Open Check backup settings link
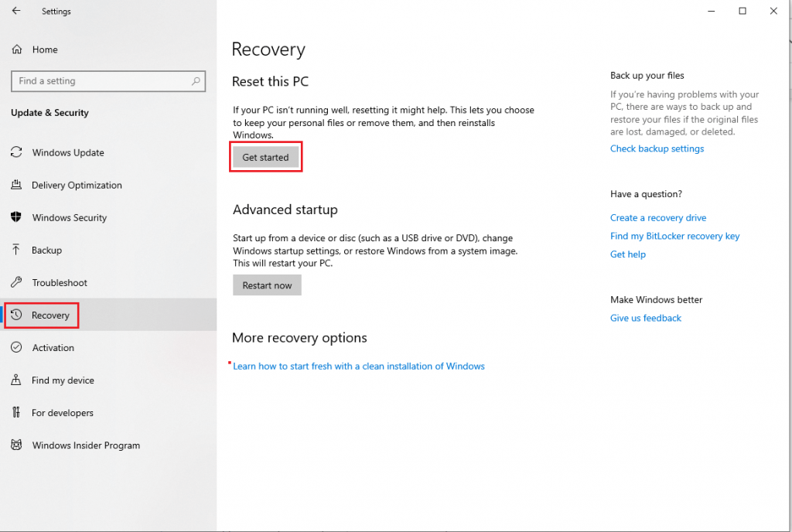This screenshot has height=532, width=792. tap(657, 148)
